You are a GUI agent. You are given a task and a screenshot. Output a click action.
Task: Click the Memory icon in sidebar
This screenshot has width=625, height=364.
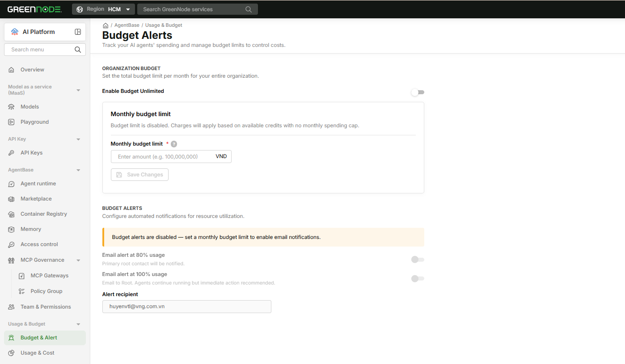[12, 229]
